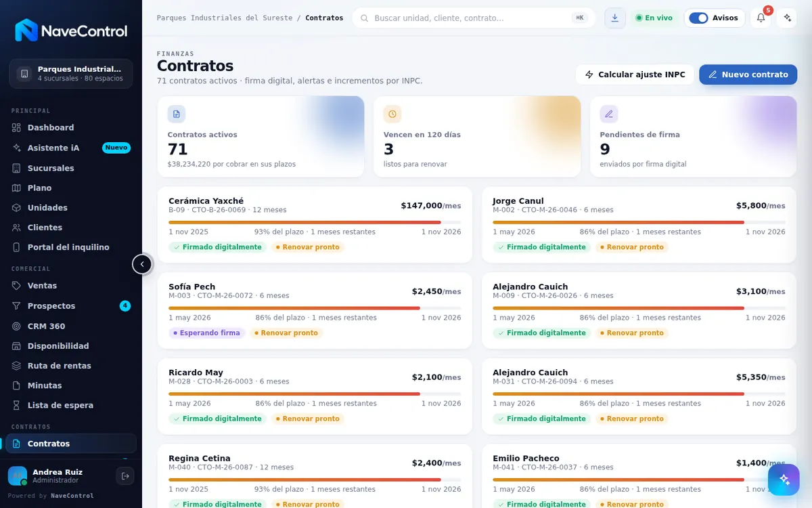Screen dimensions: 812x508
Task: Open Dashboard in the sidebar
Action: tap(71, 127)
